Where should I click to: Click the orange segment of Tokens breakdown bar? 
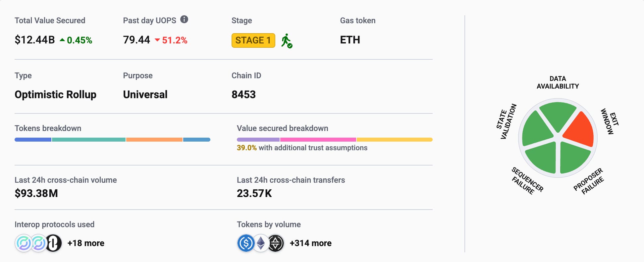point(154,140)
